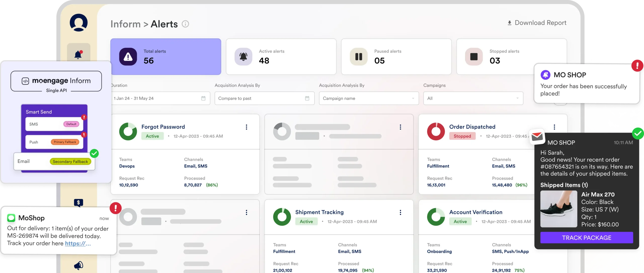Click the download arrow icon
This screenshot has height=273, width=644.
509,23
